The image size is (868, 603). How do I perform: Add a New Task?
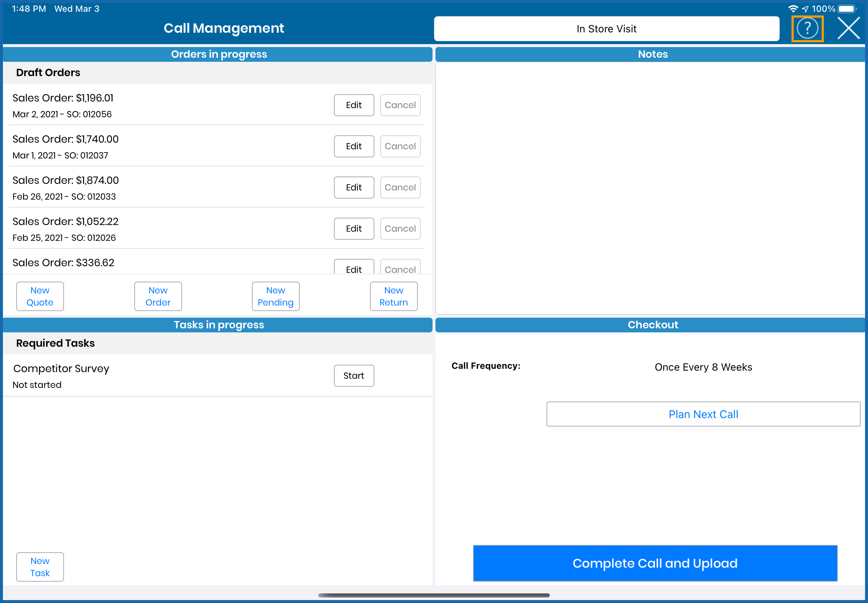coord(40,567)
